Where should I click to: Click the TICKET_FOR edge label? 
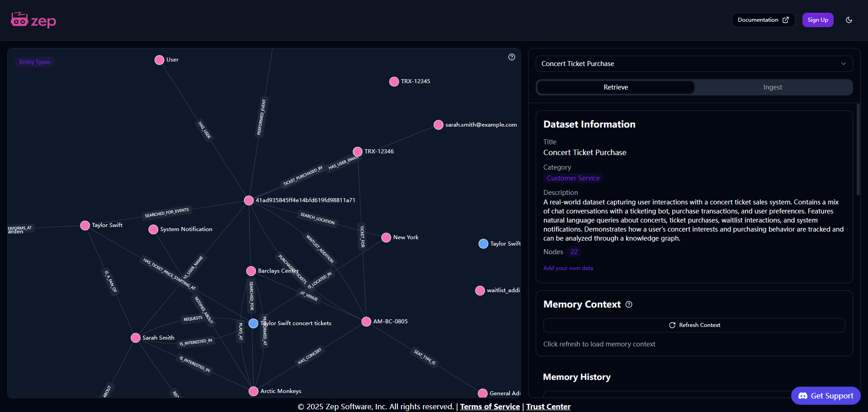point(362,237)
